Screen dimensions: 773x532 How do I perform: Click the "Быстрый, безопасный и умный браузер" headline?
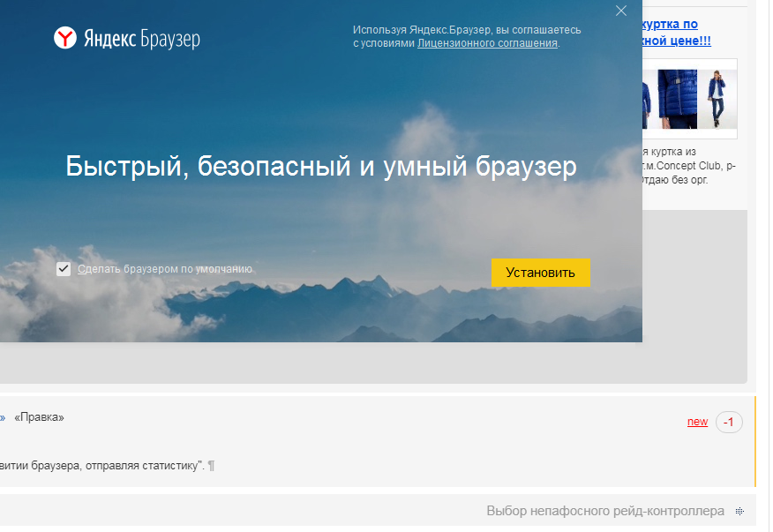pos(321,167)
